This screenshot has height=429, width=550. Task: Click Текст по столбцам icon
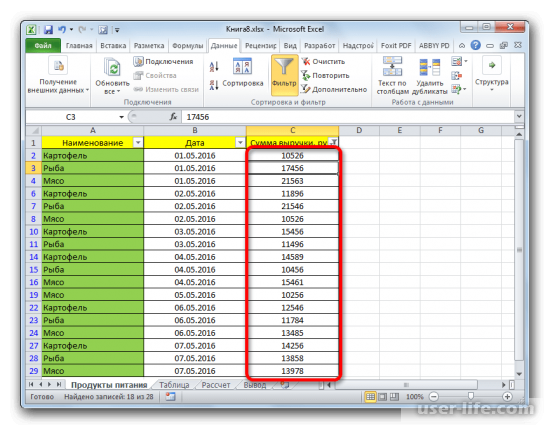(x=392, y=66)
